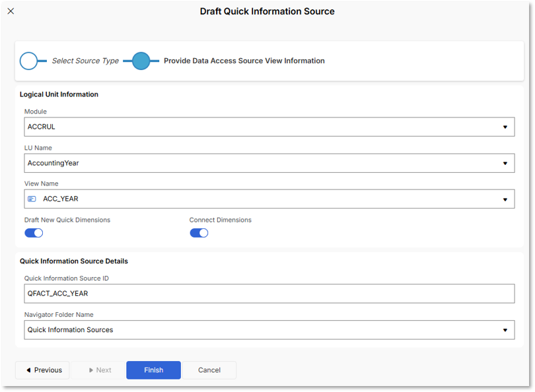Click the 'LU Name' label
Image resolution: width=535 pixels, height=392 pixels.
click(38, 148)
